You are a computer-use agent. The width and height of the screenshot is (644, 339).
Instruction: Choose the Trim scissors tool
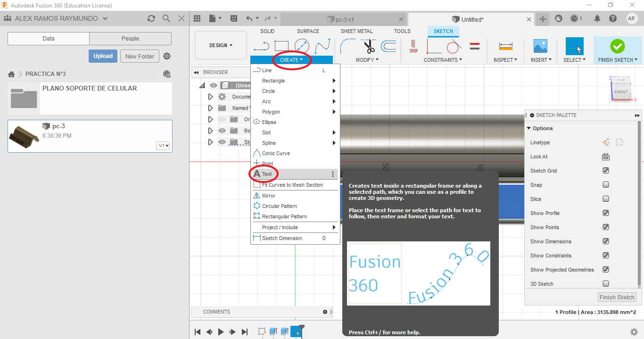pyautogui.click(x=369, y=46)
